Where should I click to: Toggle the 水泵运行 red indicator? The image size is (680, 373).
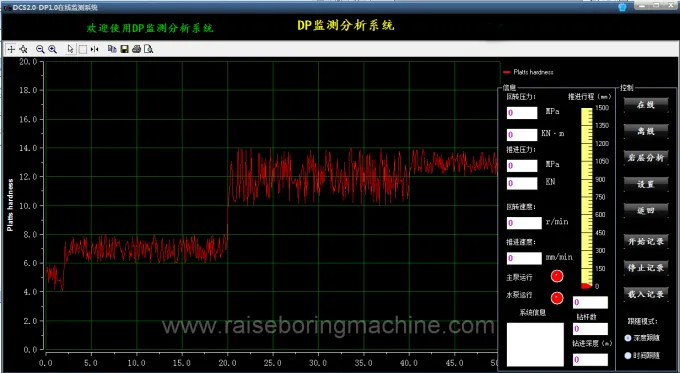click(x=557, y=298)
